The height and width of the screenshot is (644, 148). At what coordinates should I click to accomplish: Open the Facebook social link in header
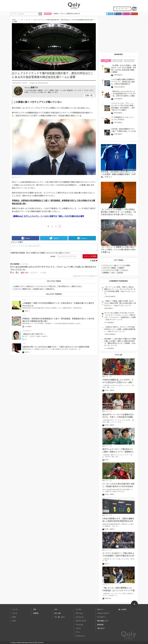tap(118, 14)
